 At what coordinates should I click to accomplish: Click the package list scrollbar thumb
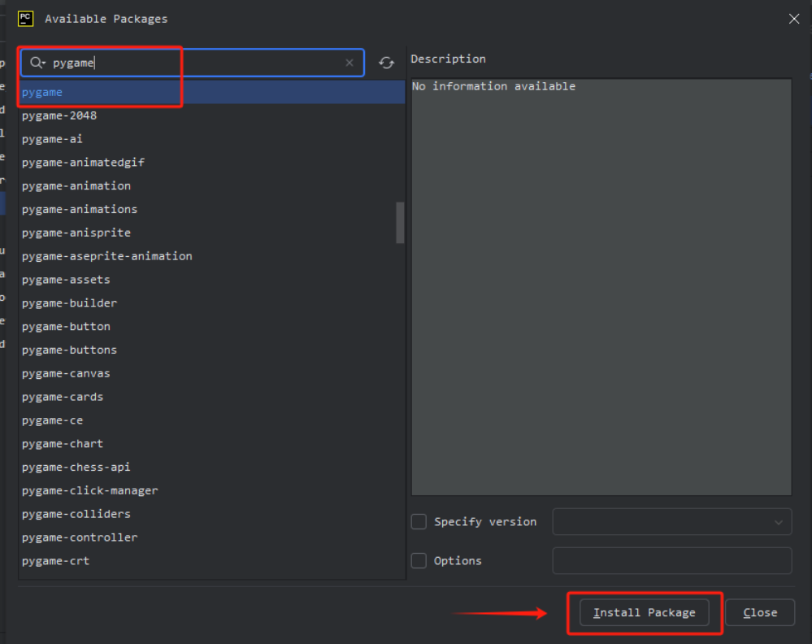pos(400,222)
